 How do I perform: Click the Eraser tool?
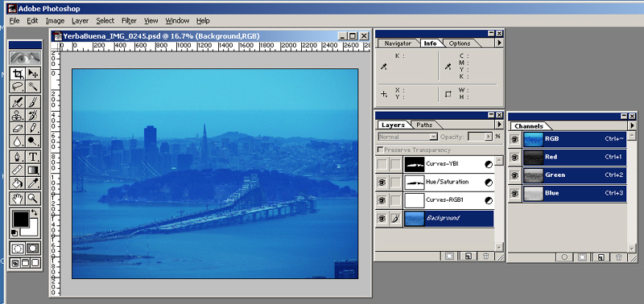(18, 129)
